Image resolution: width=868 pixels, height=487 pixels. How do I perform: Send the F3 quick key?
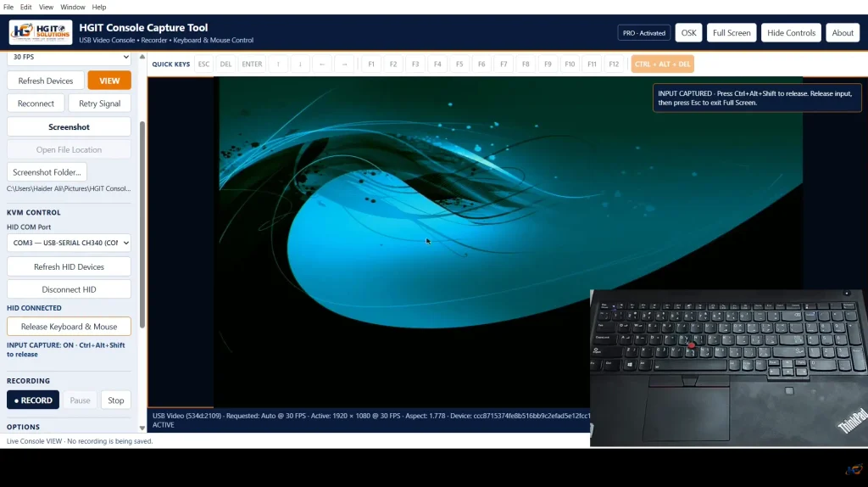click(x=415, y=64)
